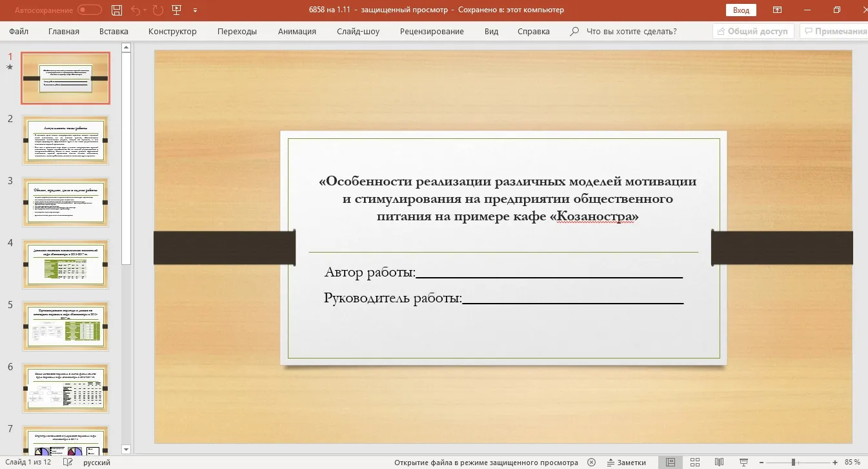868x469 pixels.
Task: Toggle the Автосохранение switch
Action: [90, 10]
